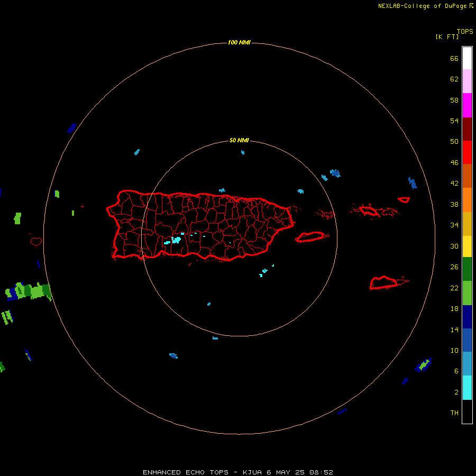Click the legend value 46
476x476 pixels.
[454, 163]
